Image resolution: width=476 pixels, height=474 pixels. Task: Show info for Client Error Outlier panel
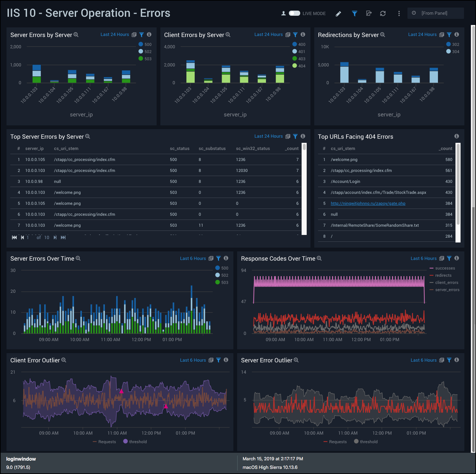226,360
